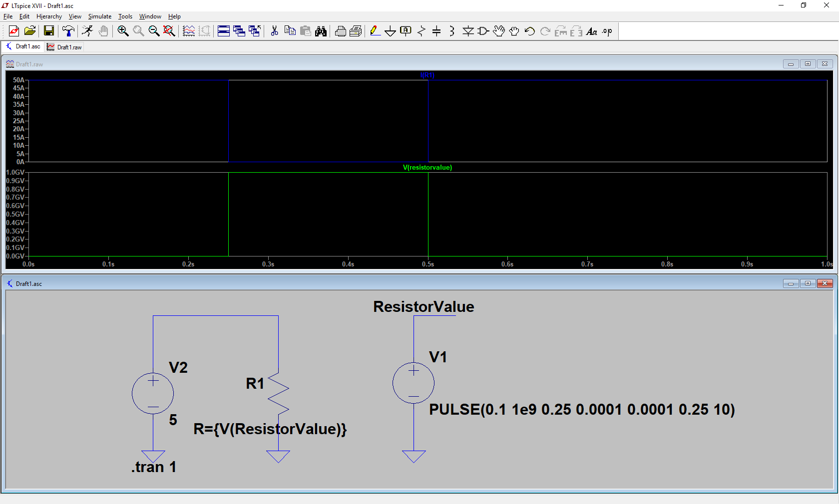Screen dimensions: 839x504
Task: Save the schematic with the floppy disk icon
Action: point(49,31)
